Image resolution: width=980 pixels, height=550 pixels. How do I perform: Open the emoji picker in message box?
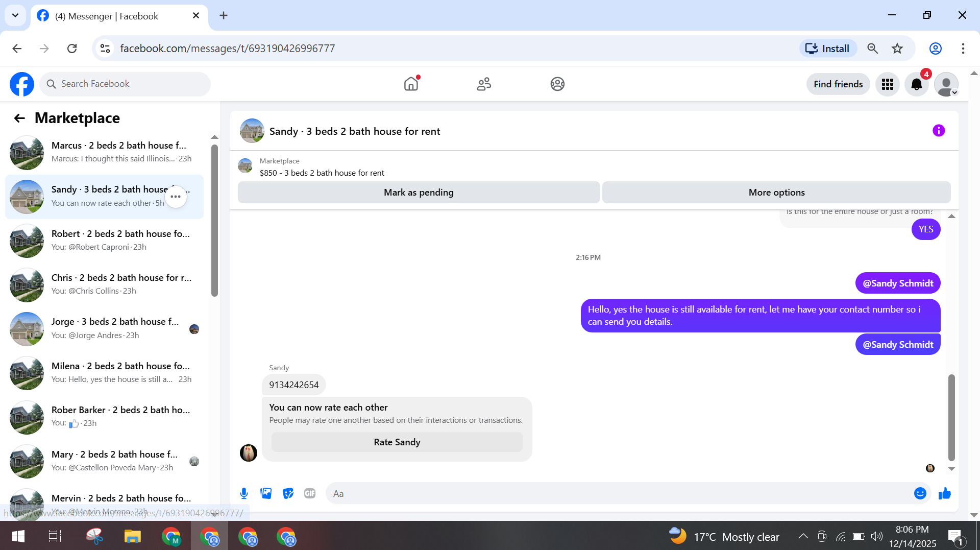tap(920, 493)
